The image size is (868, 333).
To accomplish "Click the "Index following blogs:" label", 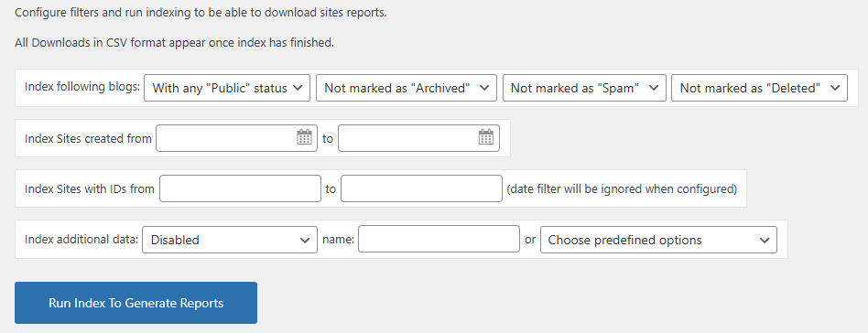I will pyautogui.click(x=82, y=88).
